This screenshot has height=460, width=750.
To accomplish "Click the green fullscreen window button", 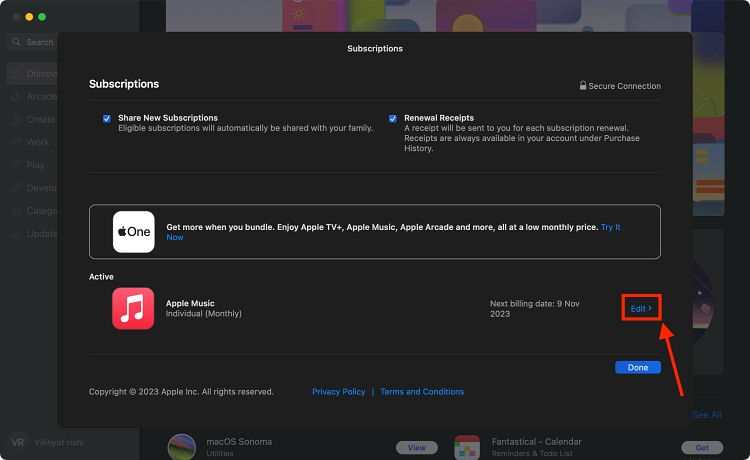I will click(x=42, y=17).
